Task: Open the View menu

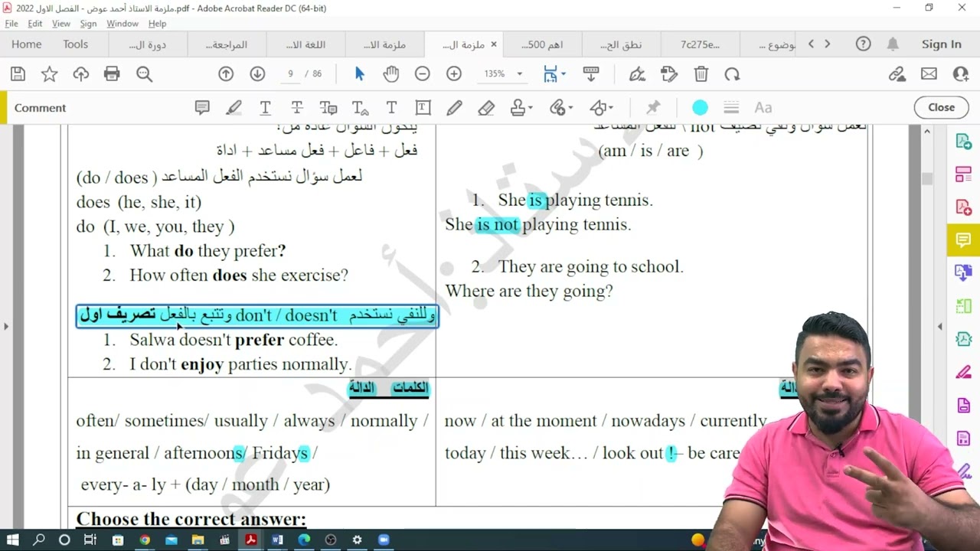Action: [61, 24]
